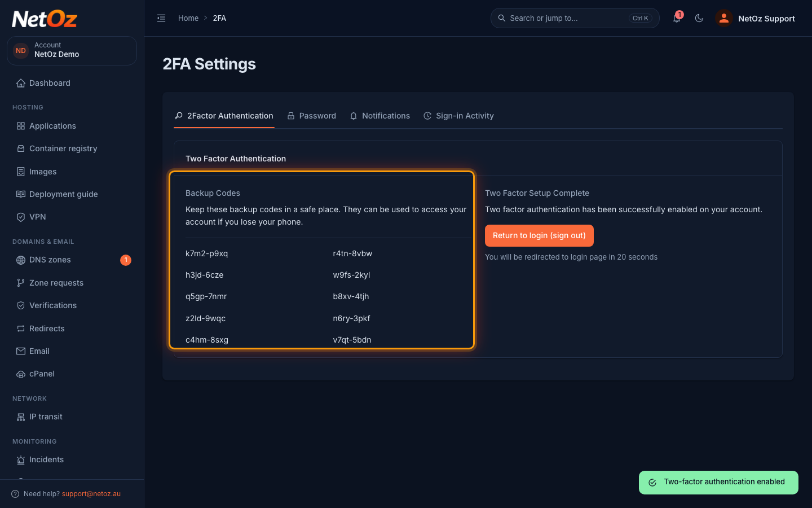Viewport: 812px width, 508px height.
Task: Open NetOz Demo account switcher
Action: coord(72,51)
